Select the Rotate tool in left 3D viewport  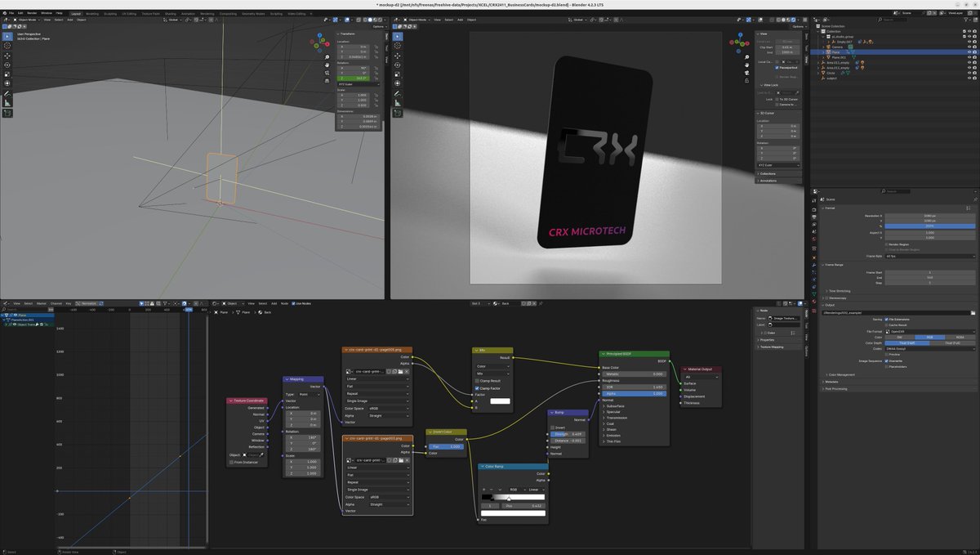(x=7, y=65)
